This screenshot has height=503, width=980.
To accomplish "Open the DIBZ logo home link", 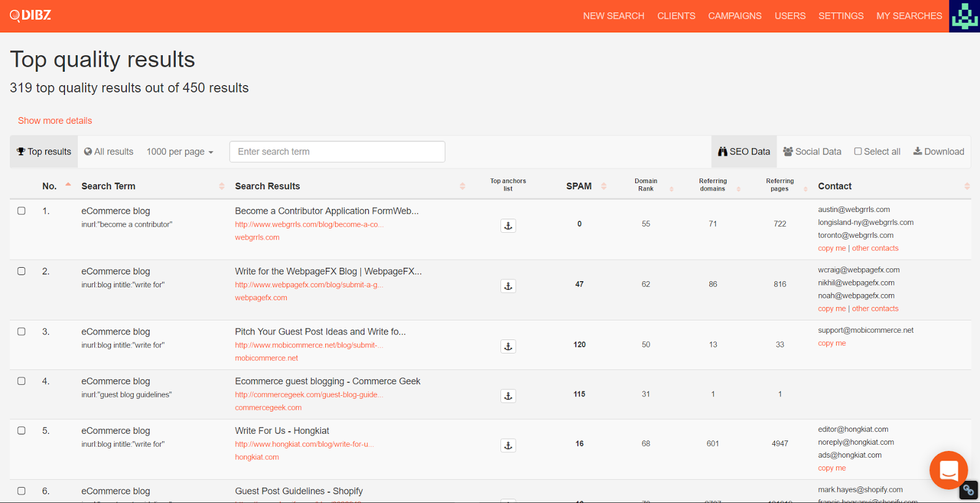I will (x=31, y=15).
